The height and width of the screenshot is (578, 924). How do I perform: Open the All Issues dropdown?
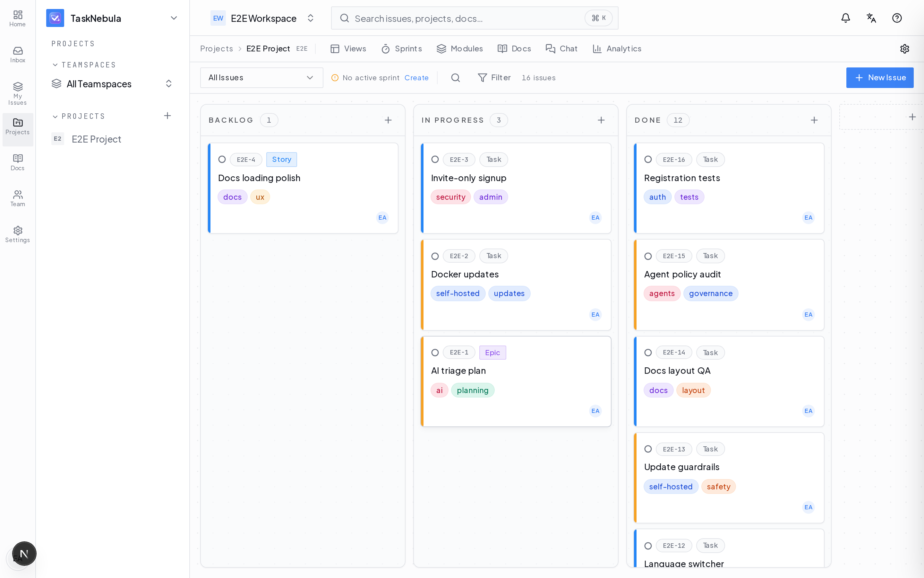[x=261, y=78]
